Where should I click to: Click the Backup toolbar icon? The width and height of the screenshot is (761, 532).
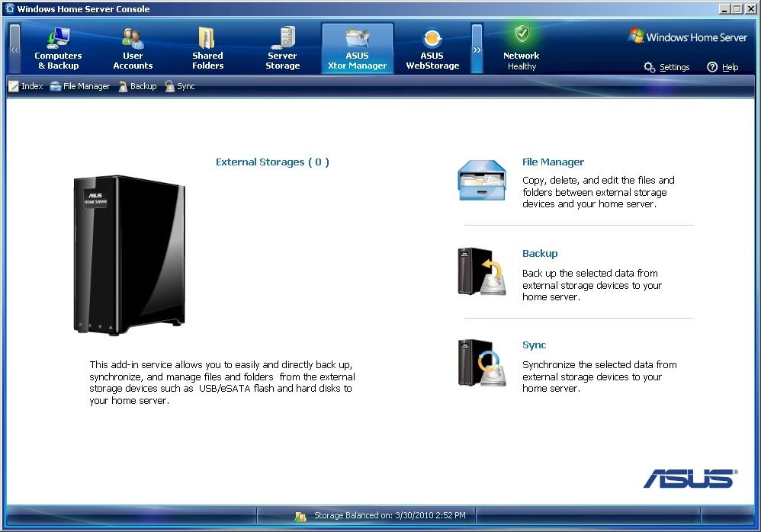pos(124,86)
